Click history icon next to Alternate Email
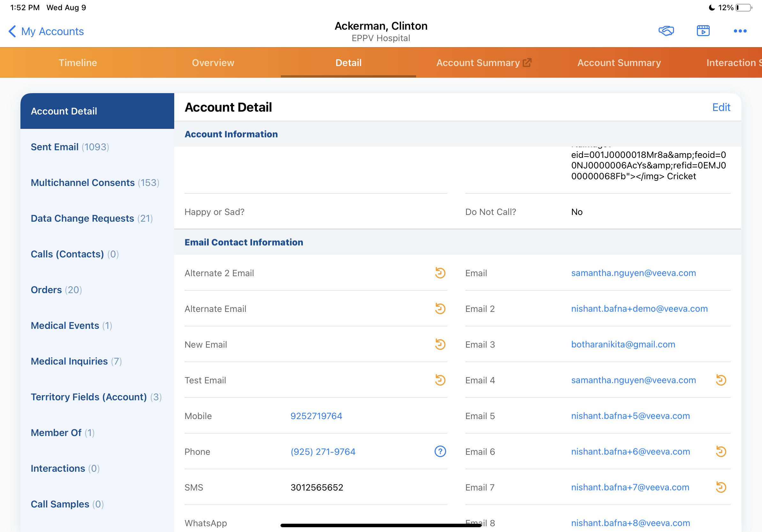The width and height of the screenshot is (762, 532). coord(440,309)
